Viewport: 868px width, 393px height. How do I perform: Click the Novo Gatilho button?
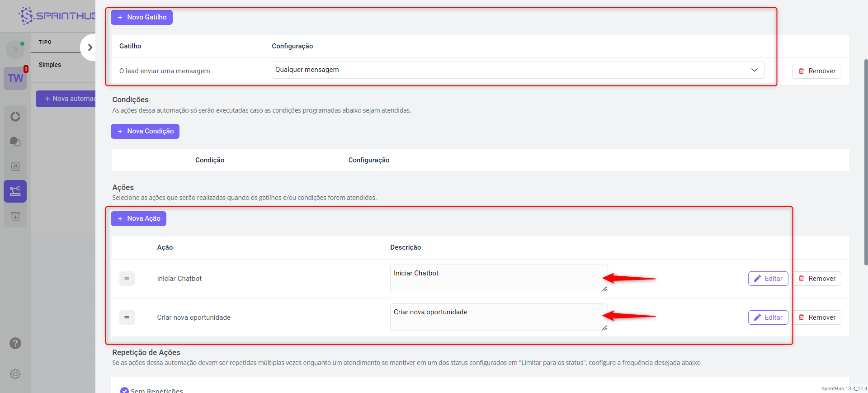(x=142, y=17)
